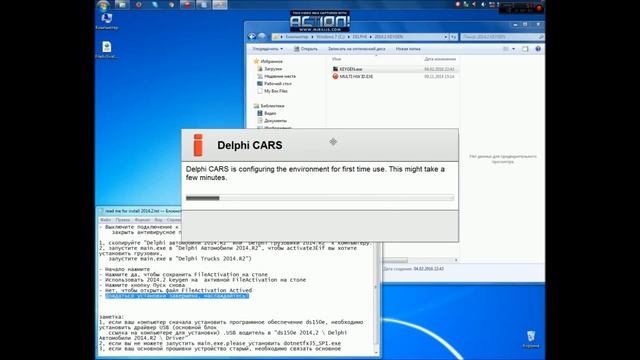Open Вид menu in Notepad
Screen dimensions: 640x360
pos(158,220)
